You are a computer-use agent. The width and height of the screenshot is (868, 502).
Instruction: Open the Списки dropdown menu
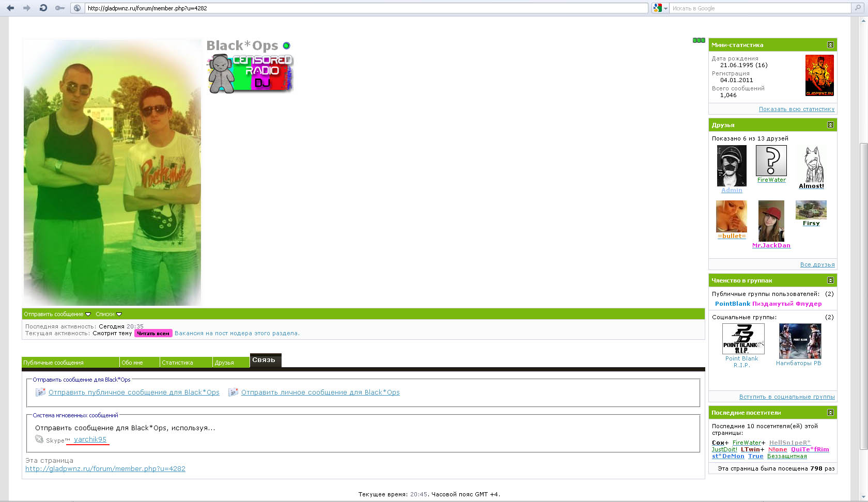109,314
